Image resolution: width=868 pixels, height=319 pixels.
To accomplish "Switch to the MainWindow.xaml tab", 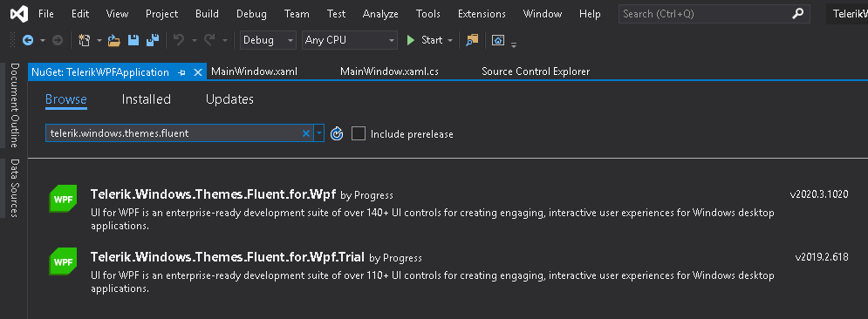I will coord(255,71).
